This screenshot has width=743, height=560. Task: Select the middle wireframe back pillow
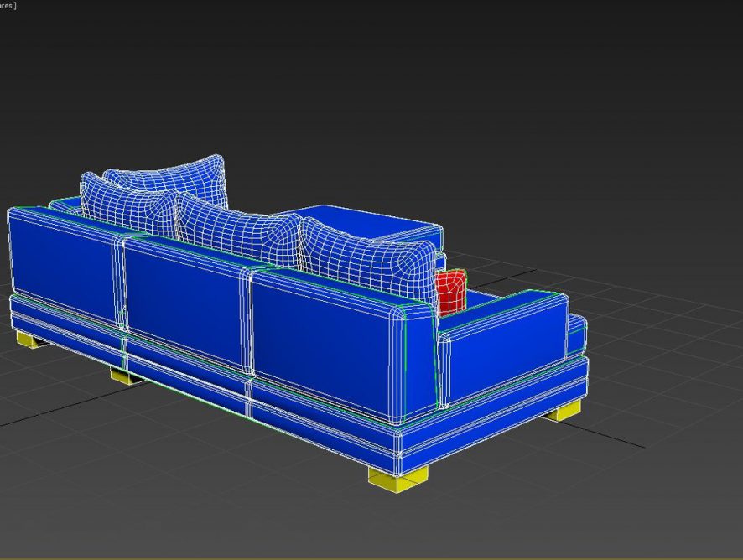click(x=239, y=225)
